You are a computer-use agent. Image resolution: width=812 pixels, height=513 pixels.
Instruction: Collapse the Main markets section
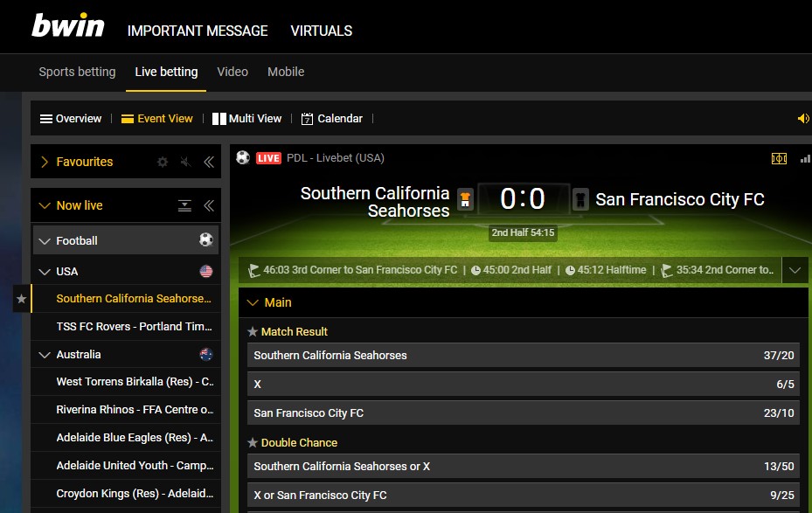pos(253,302)
